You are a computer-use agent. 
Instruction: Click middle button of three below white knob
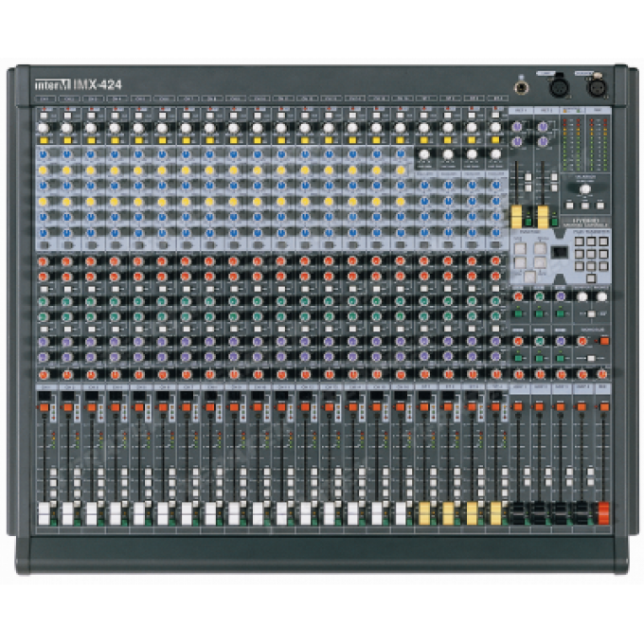[x=585, y=206]
